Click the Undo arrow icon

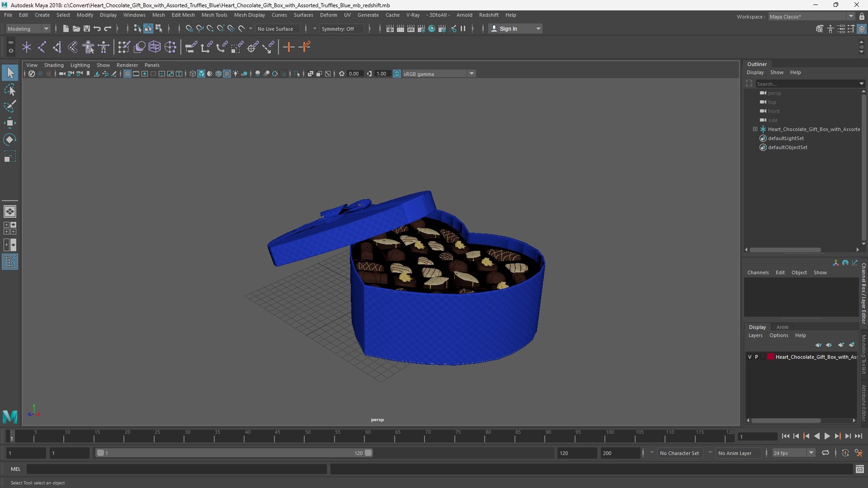[x=97, y=28]
